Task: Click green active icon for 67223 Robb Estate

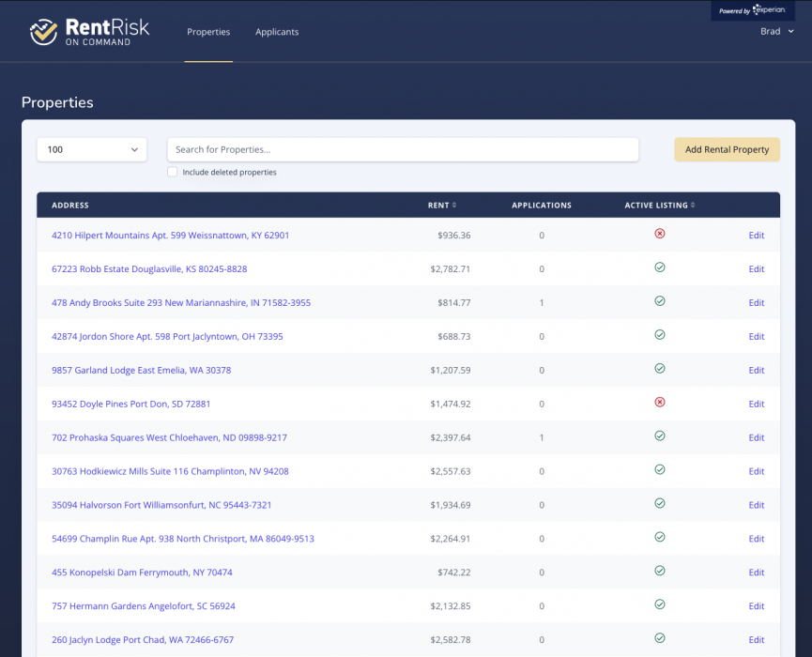Action: (x=659, y=267)
